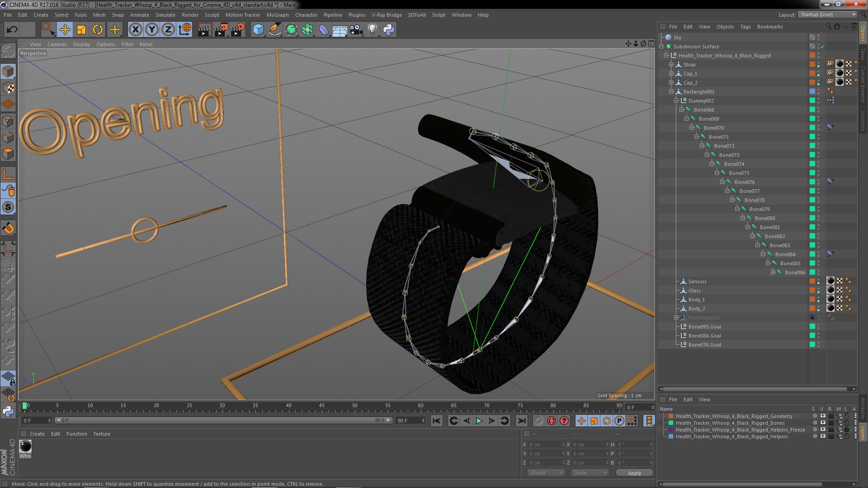This screenshot has height=488, width=868.
Task: Open the Array modeling objects icon
Action: 307,30
